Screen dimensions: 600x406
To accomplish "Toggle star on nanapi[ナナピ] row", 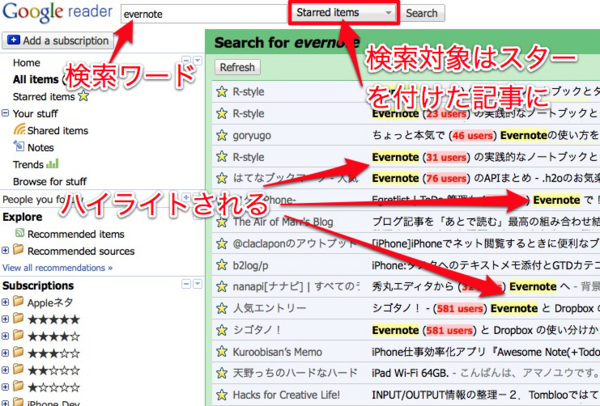I will tap(222, 287).
